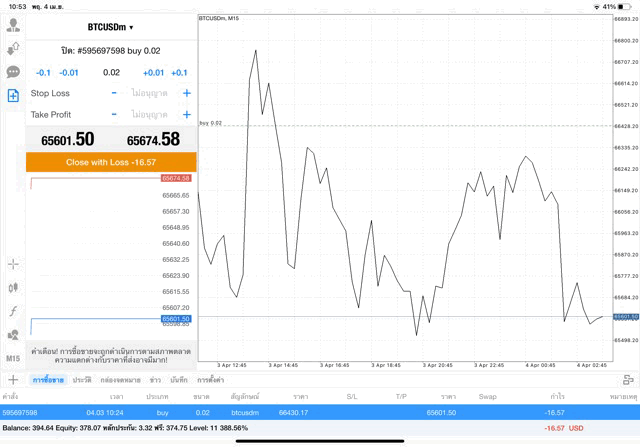Viewport: 640px width, 447px height.
Task: Decrease volume by -0.1
Action: [x=43, y=73]
